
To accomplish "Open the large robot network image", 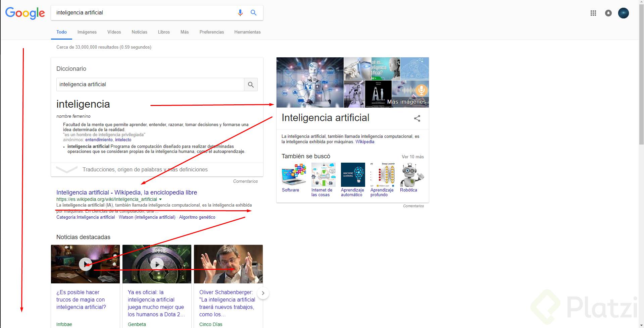I will pyautogui.click(x=310, y=83).
